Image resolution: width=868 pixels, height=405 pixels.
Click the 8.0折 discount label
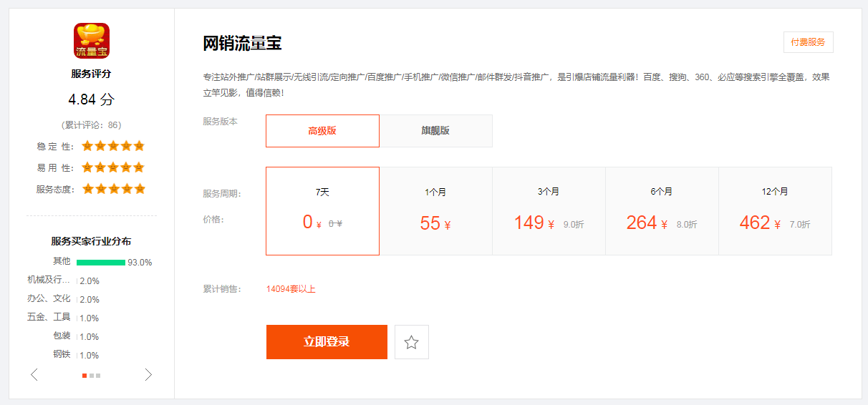(x=687, y=224)
